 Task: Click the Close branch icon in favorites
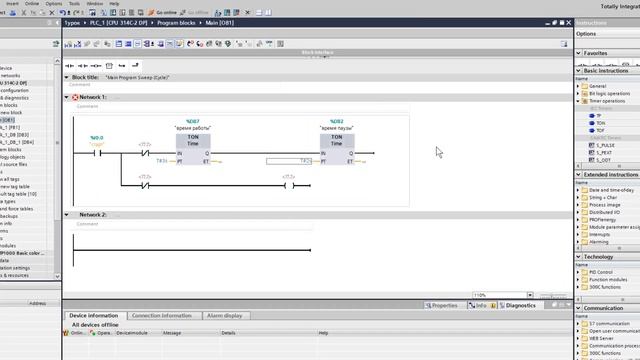[135, 65]
